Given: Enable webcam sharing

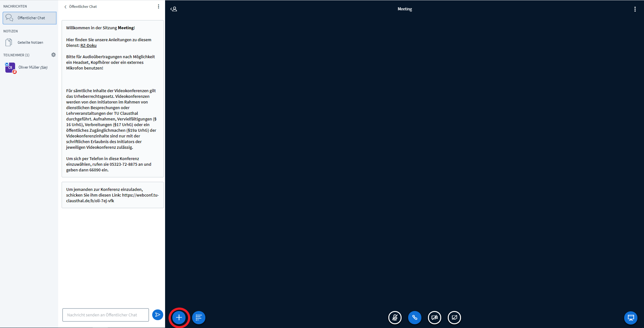Looking at the screenshot, I should [434, 318].
